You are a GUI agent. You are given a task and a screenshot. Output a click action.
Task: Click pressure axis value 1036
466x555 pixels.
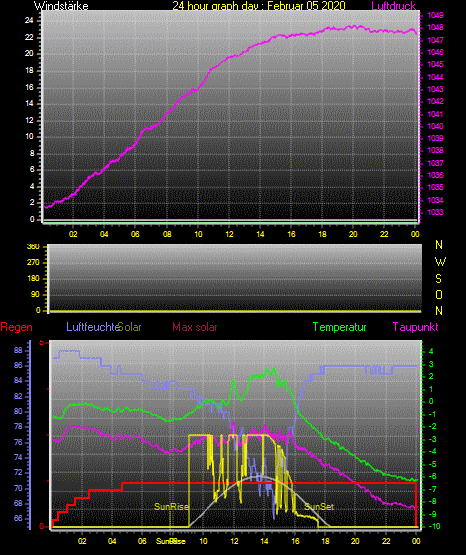pyautogui.click(x=435, y=175)
